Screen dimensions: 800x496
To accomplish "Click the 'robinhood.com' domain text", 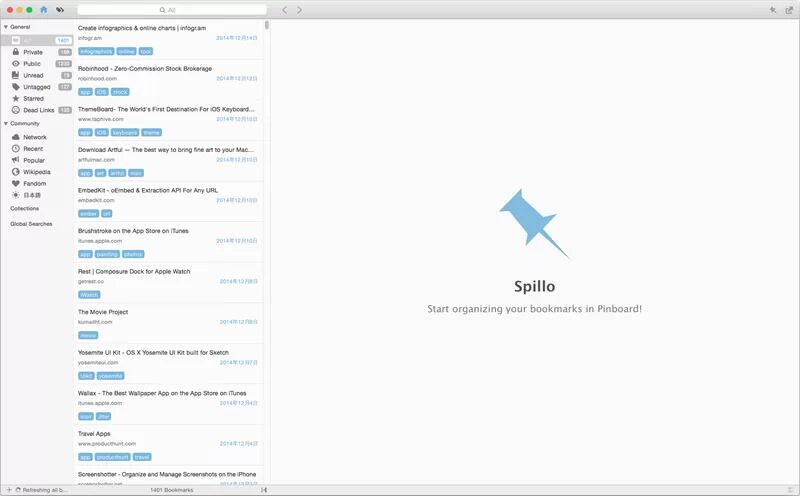I will pyautogui.click(x=97, y=79).
